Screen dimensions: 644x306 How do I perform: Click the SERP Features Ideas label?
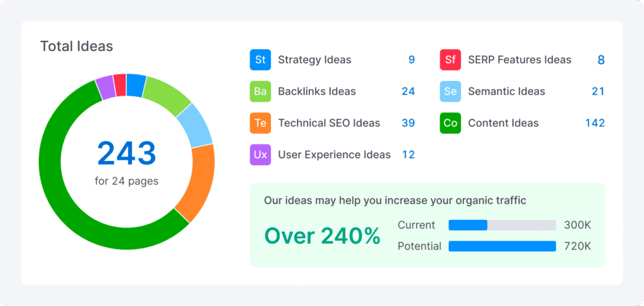[519, 60]
